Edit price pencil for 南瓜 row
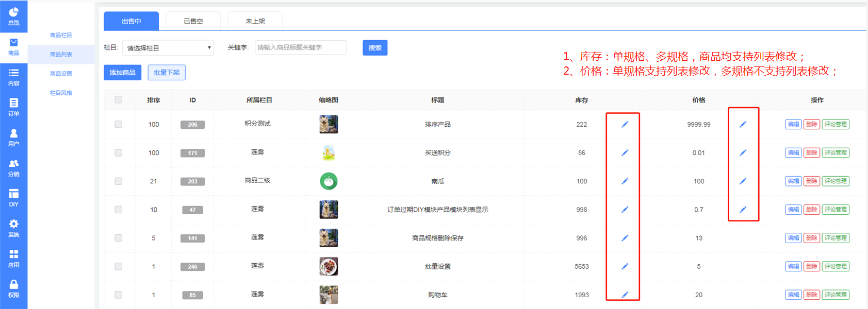 pos(743,181)
